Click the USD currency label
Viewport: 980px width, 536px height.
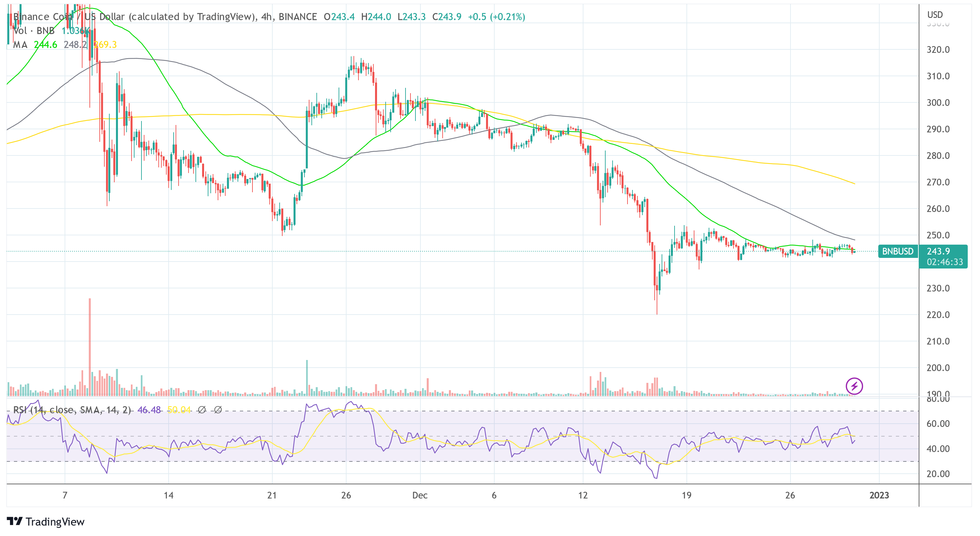pyautogui.click(x=935, y=15)
